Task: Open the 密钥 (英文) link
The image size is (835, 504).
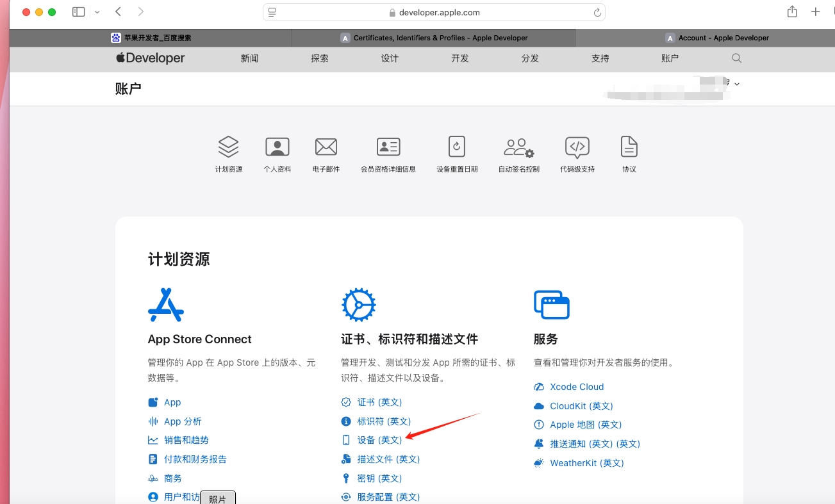Action: click(x=380, y=478)
